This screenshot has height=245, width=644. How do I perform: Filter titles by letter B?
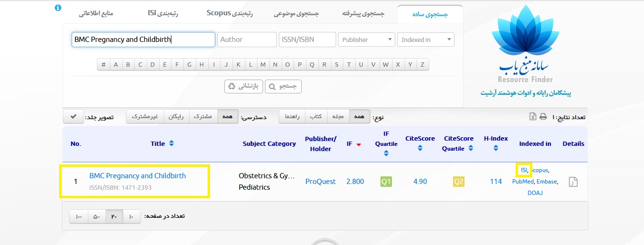128,64
